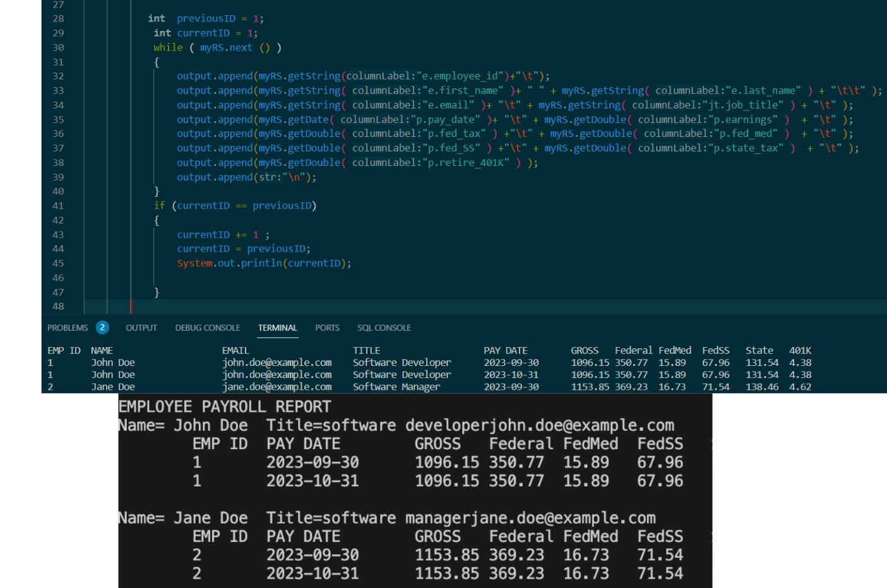Click the currentID == previousID condition on line 41
The height and width of the screenshot is (588, 887).
pyautogui.click(x=246, y=205)
